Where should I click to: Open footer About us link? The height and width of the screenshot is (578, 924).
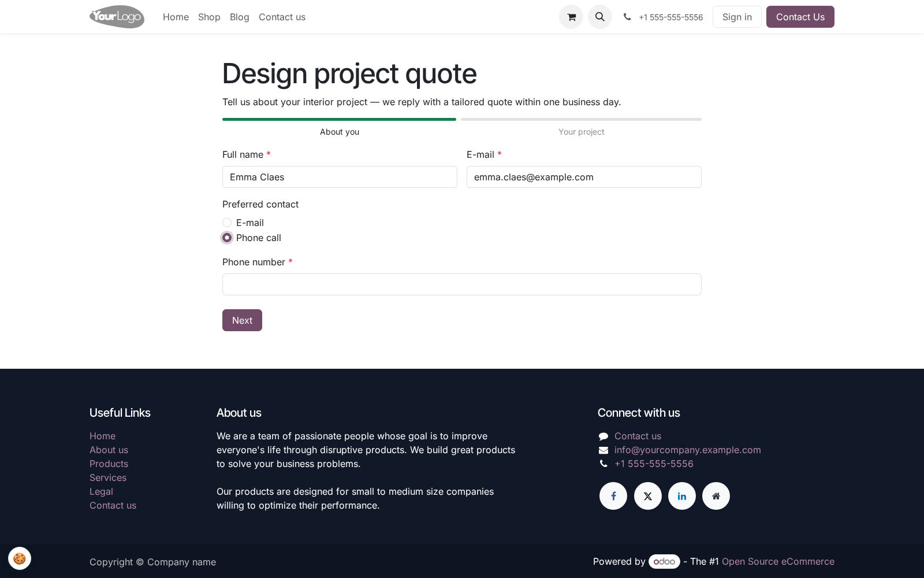(109, 450)
